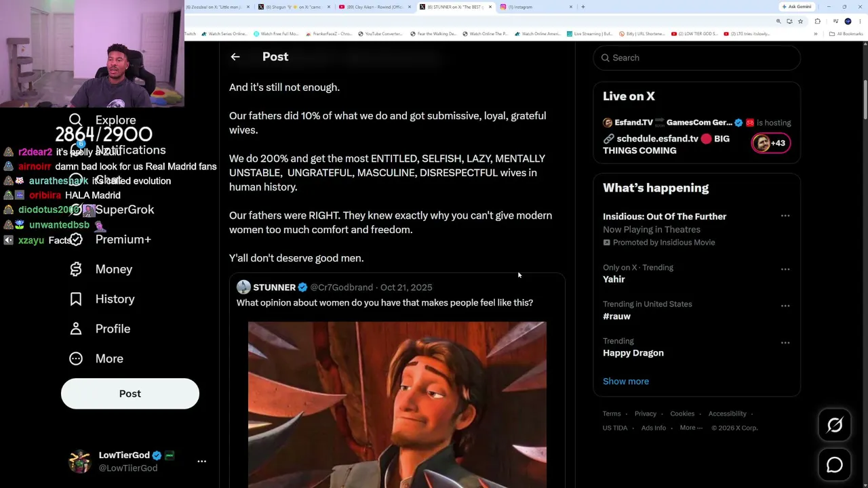Open the FrankerFaceZ bookmark

pos(330,34)
